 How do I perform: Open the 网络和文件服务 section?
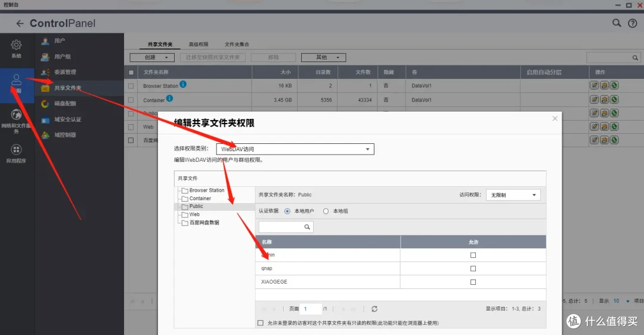(16, 121)
